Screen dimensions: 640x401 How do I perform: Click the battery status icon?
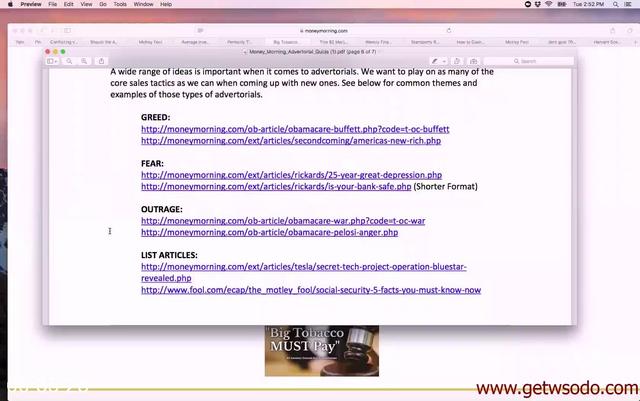pos(562,4)
